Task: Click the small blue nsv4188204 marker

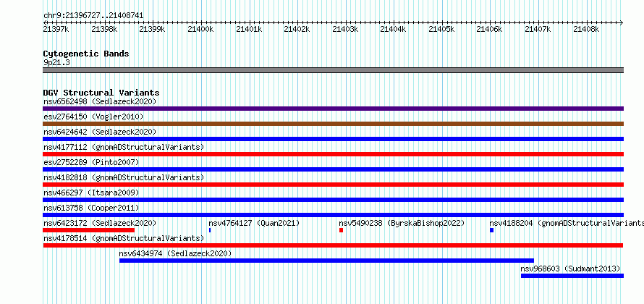Action: (491, 230)
